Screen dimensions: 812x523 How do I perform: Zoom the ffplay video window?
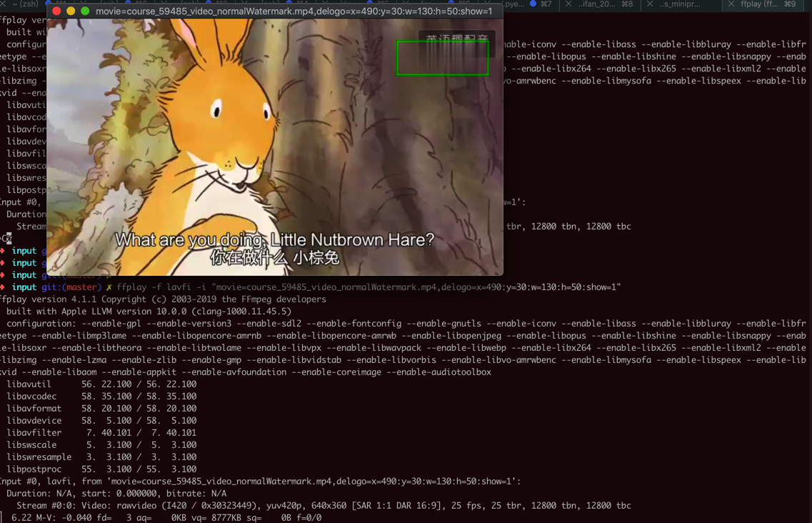click(x=86, y=11)
